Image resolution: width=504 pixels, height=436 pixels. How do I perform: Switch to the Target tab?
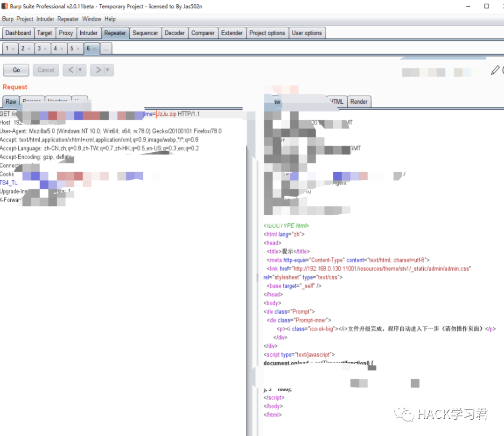pos(44,33)
